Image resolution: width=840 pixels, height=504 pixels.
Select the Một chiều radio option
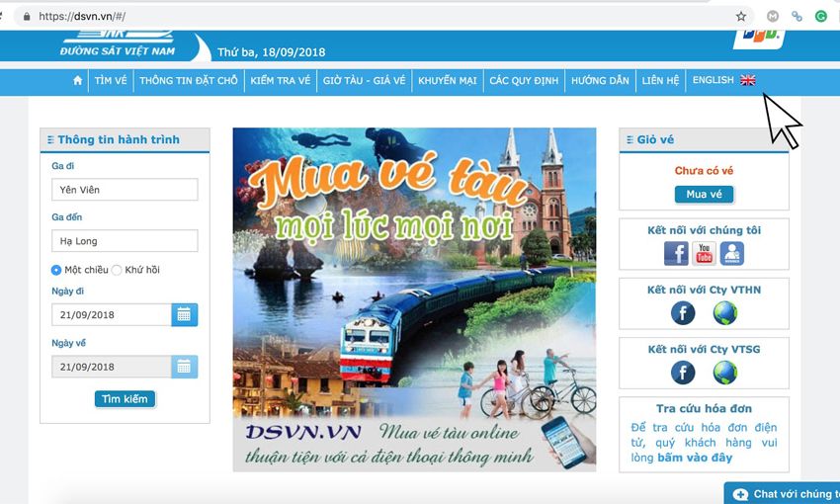tap(56, 270)
